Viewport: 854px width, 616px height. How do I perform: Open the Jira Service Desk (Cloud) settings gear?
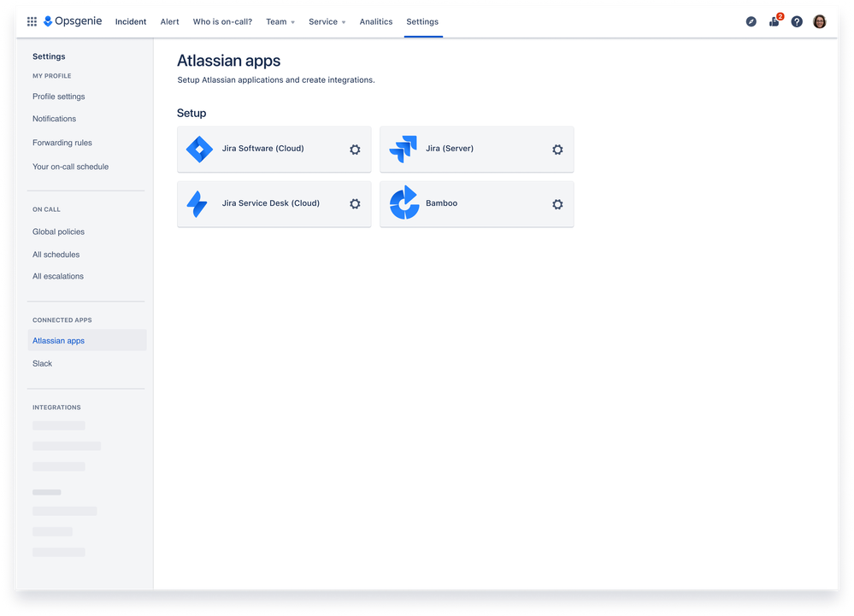click(355, 203)
